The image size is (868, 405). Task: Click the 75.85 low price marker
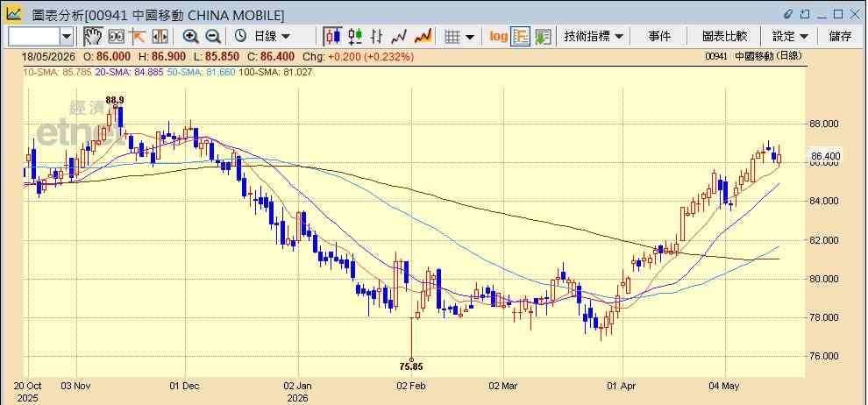411,366
